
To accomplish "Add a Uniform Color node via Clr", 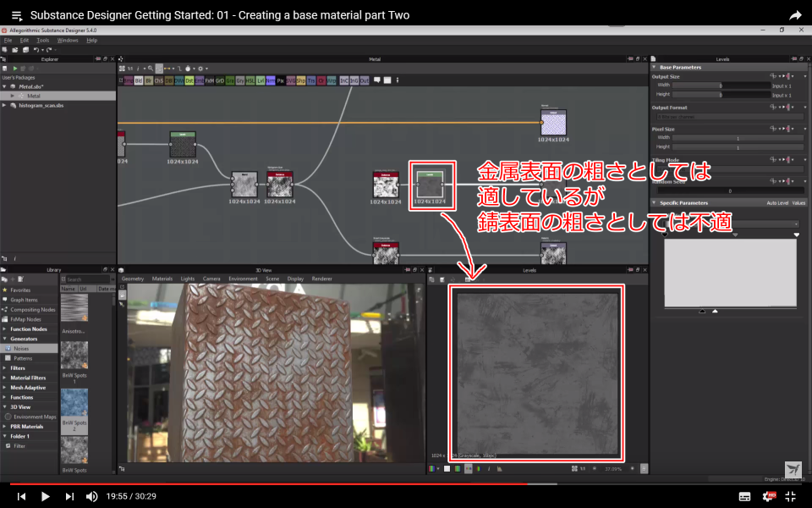I will (x=321, y=81).
